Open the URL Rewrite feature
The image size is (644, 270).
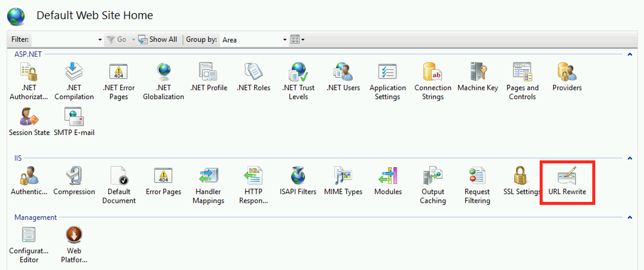coord(567,180)
